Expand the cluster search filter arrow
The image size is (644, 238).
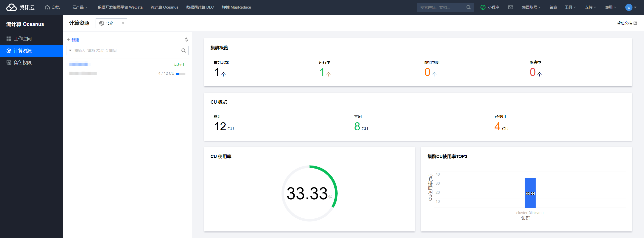70,51
